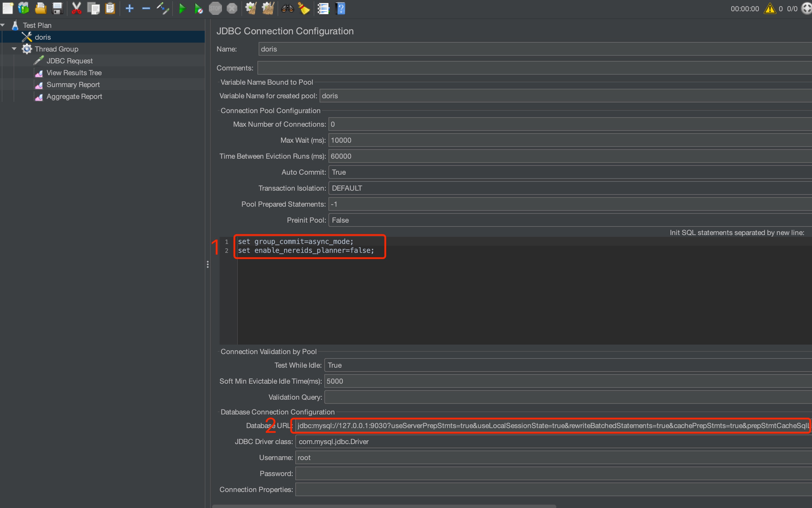This screenshot has height=508, width=812.
Task: Expand the Test Plan root node
Action: 5,25
